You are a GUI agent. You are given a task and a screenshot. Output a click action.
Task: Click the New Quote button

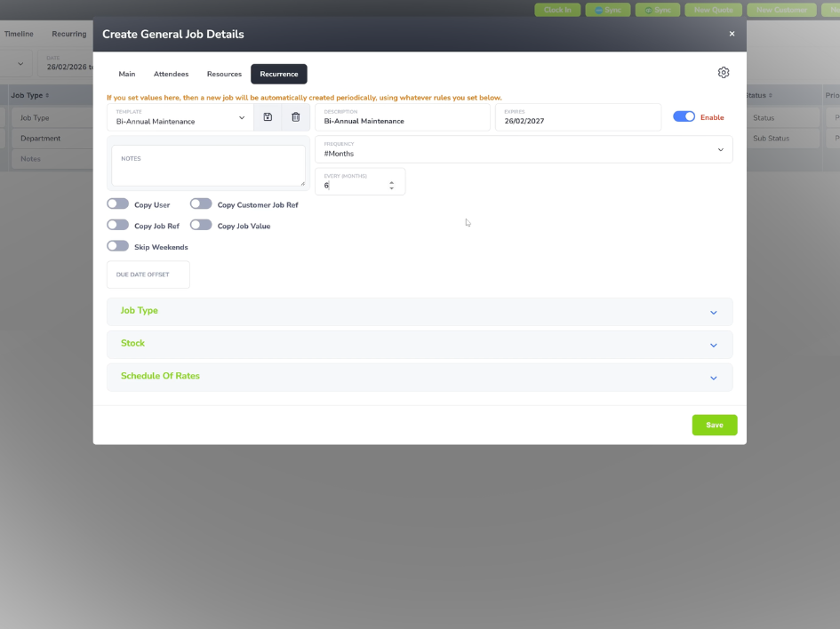713,10
